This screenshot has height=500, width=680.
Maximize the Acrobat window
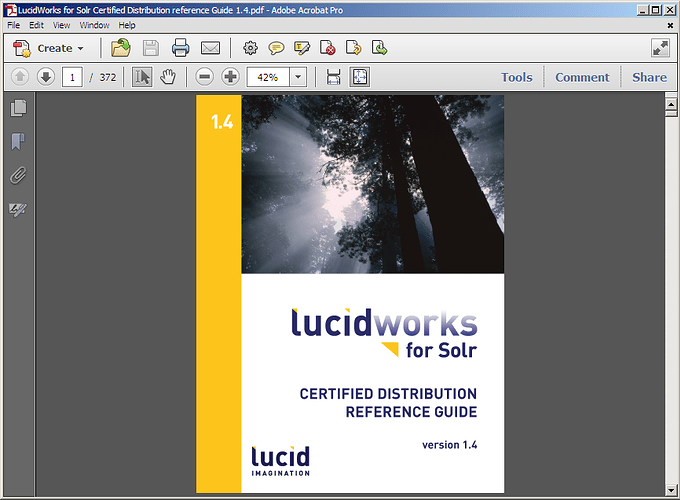point(656,10)
